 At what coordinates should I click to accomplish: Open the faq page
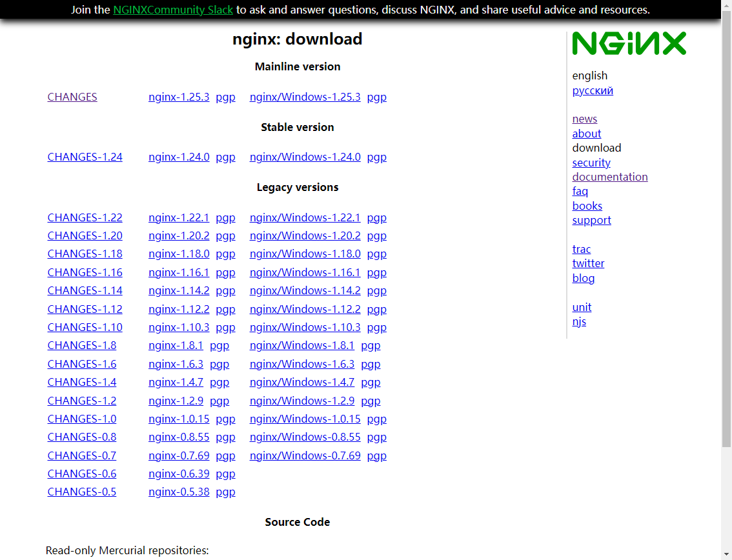[x=580, y=192]
